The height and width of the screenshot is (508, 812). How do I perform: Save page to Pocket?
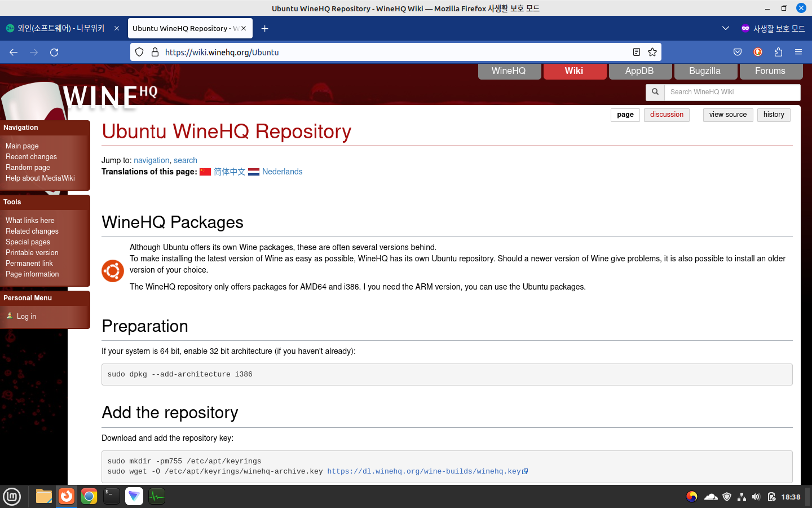point(738,52)
